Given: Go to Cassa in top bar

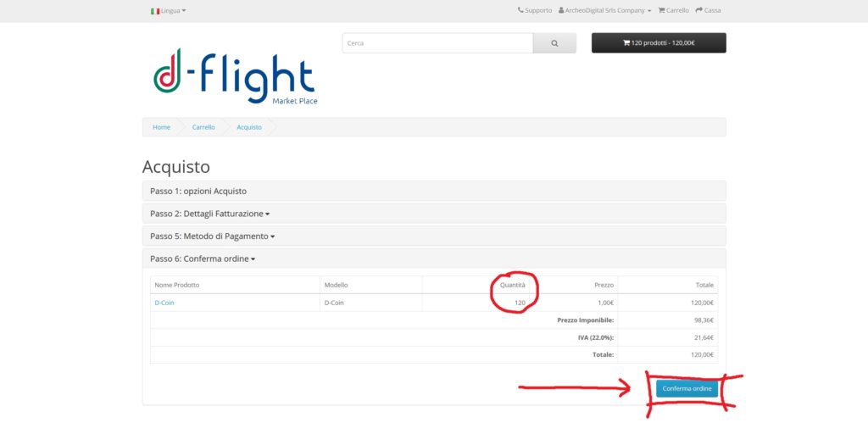Looking at the screenshot, I should pyautogui.click(x=708, y=10).
